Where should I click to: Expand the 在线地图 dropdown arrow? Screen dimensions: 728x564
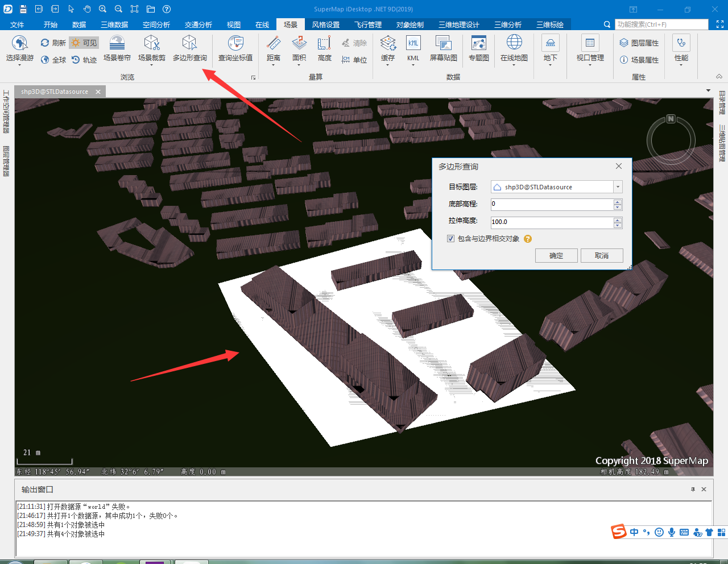pos(514,65)
